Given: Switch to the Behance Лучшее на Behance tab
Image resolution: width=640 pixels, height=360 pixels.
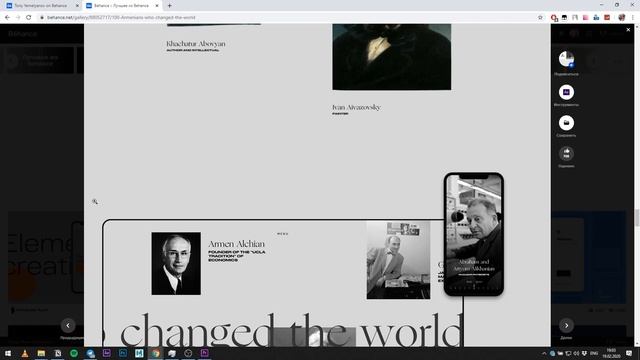Looking at the screenshot, I should coord(122,6).
